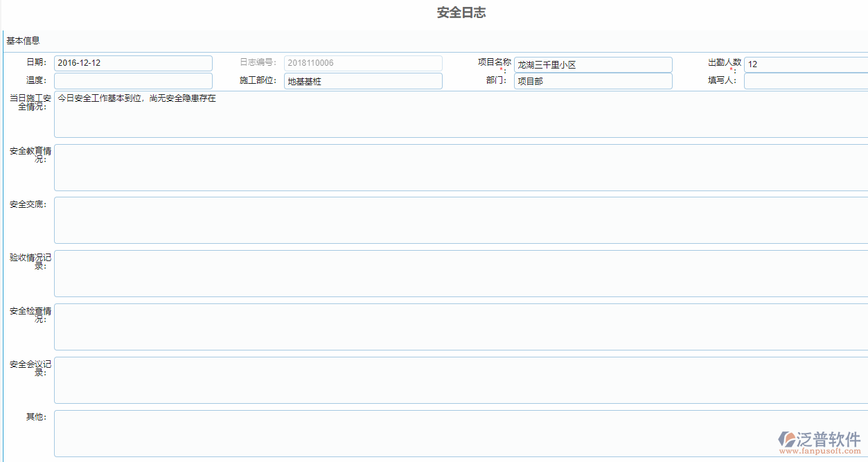
Task: Click the 日期 field showing 2016-12-12
Action: (133, 63)
